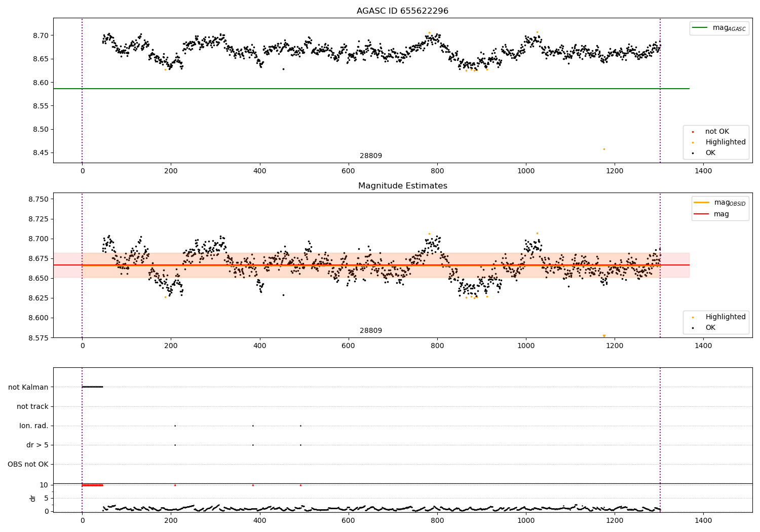760x532 pixels.
Task: Click the 28809 label in Magnitude Estimates plot
Action: [371, 331]
